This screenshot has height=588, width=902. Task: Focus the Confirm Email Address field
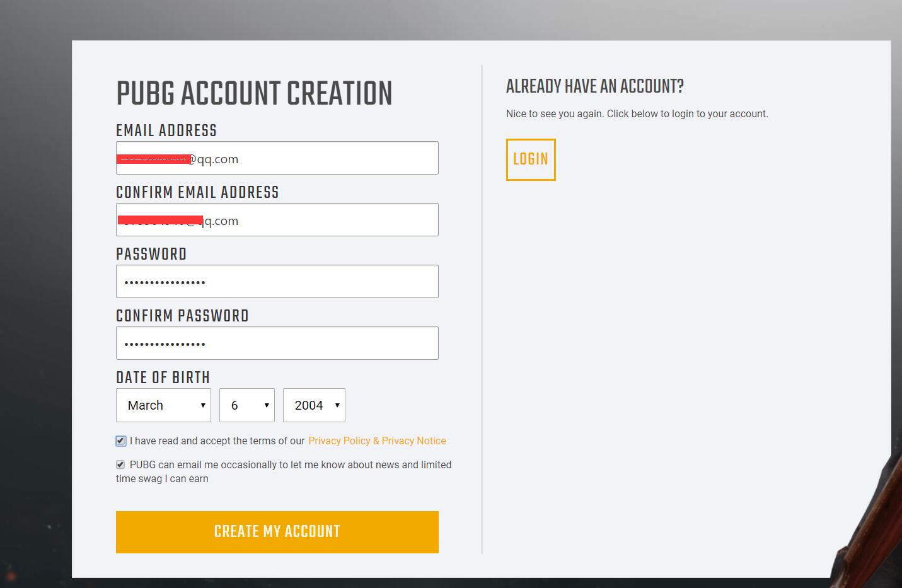tap(277, 219)
